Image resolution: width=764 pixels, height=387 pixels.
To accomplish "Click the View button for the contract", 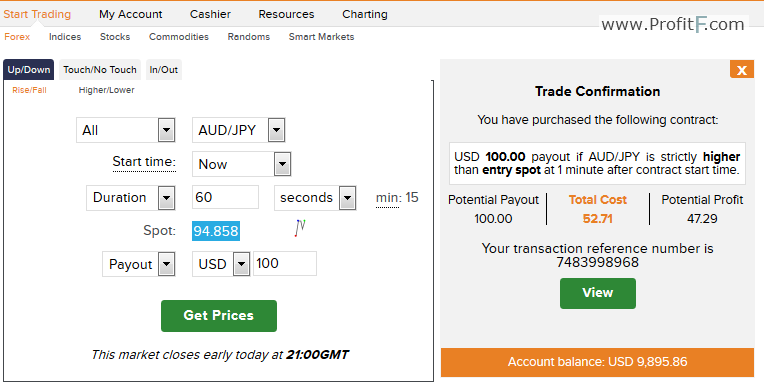I will tap(598, 293).
